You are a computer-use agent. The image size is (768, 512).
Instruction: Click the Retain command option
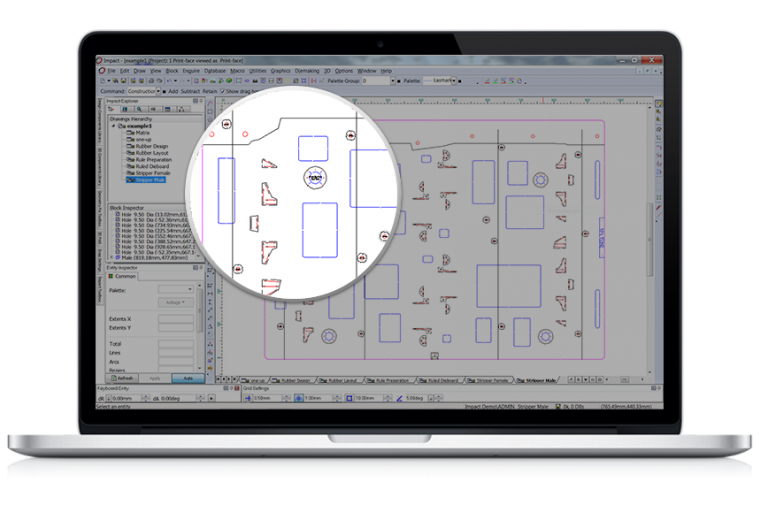point(210,91)
